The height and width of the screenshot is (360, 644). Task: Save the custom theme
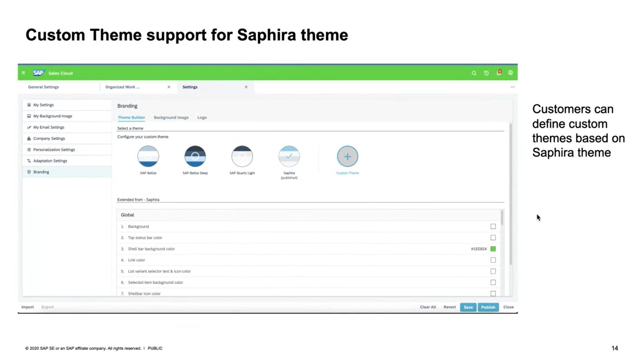468,307
